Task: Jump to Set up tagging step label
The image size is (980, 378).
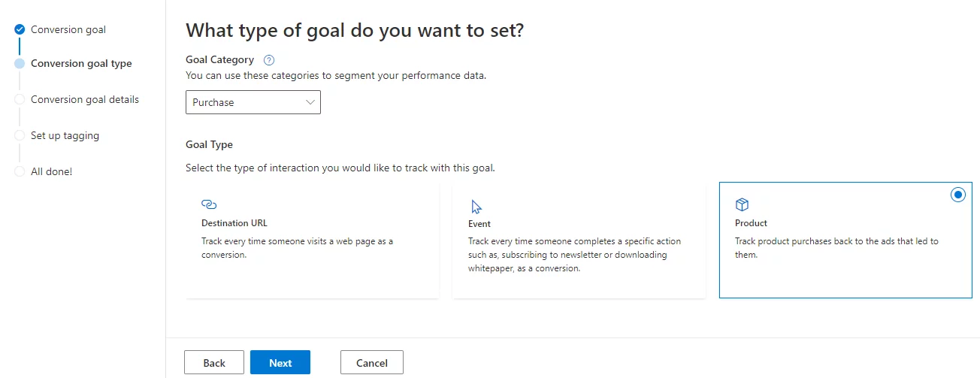Action: point(65,135)
